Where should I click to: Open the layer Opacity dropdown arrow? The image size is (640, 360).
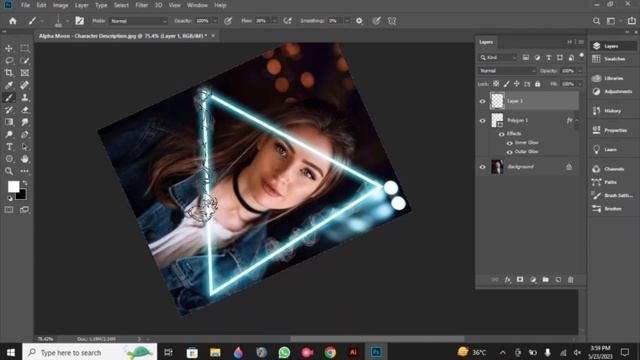coord(580,71)
